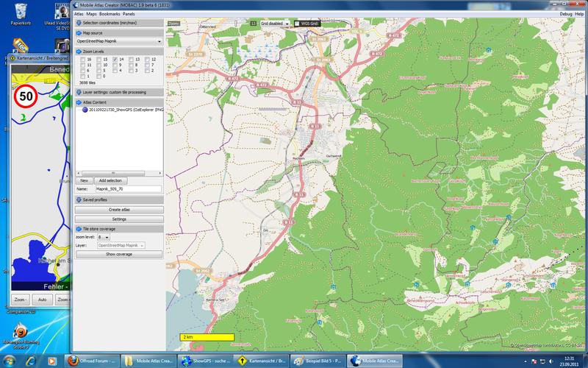The width and height of the screenshot is (588, 368).
Task: Open the Bookmarks menu
Action: coord(110,14)
